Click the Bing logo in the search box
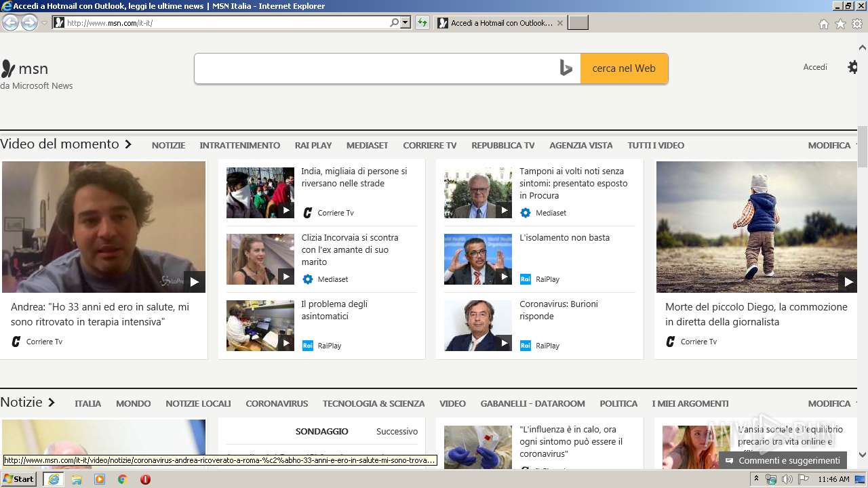Viewport: 868px width, 488px height. (566, 68)
